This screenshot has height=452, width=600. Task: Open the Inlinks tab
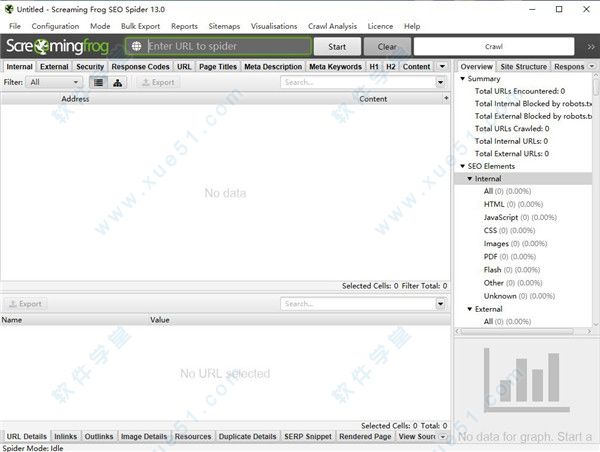tap(65, 436)
